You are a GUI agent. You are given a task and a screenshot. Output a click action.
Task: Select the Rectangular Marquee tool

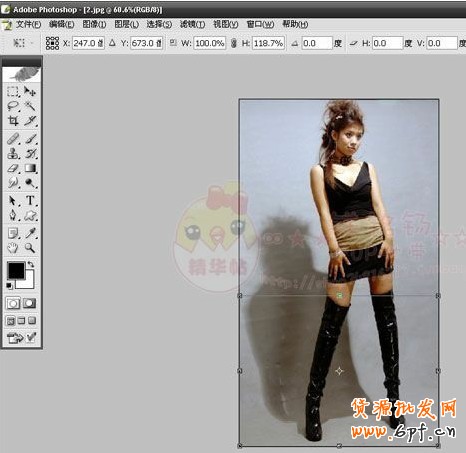click(13, 92)
